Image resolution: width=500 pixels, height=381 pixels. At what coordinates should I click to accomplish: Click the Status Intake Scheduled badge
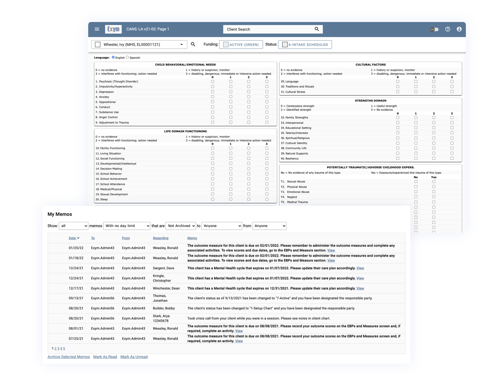click(x=305, y=44)
